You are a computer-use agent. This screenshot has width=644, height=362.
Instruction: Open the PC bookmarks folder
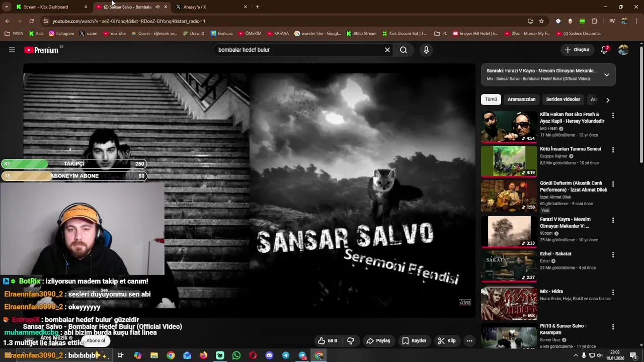[441, 34]
